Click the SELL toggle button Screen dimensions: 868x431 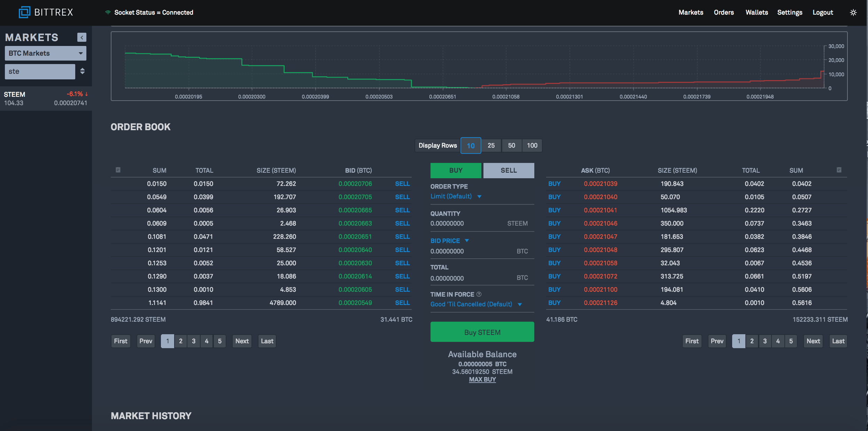click(x=507, y=170)
